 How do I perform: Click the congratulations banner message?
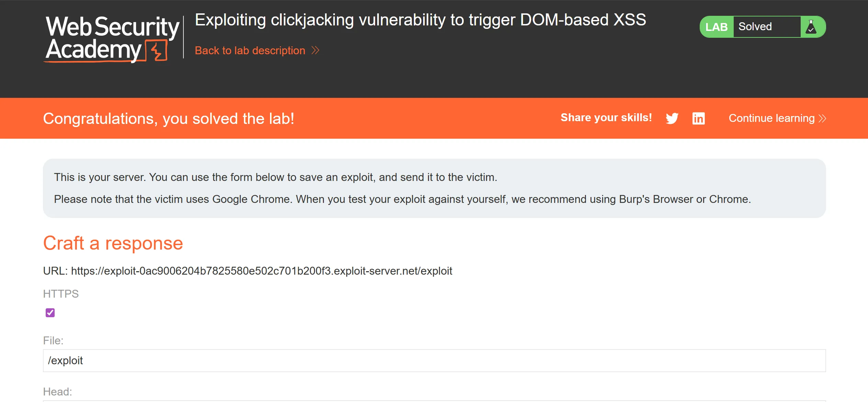pos(168,119)
